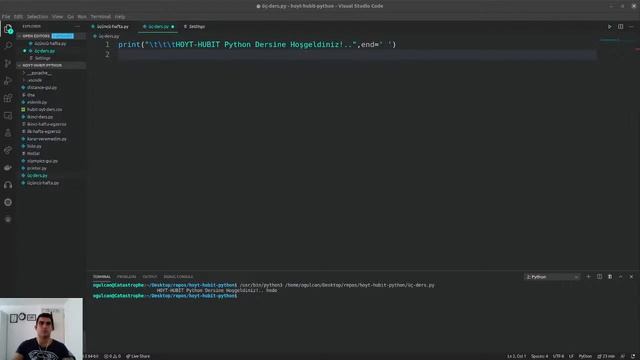The width and height of the screenshot is (640, 360).
Task: Click the headphones icon in activity bar
Action: point(8,185)
